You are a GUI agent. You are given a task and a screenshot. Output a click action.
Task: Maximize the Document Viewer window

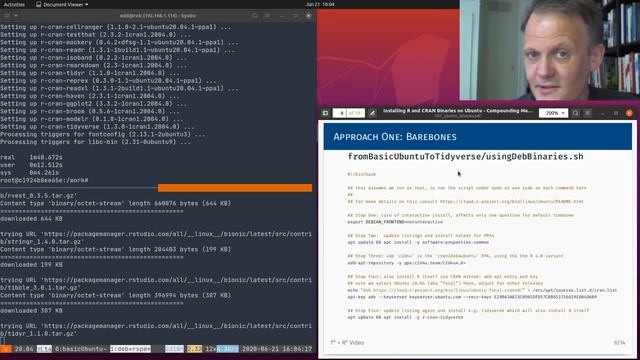[x=616, y=113]
